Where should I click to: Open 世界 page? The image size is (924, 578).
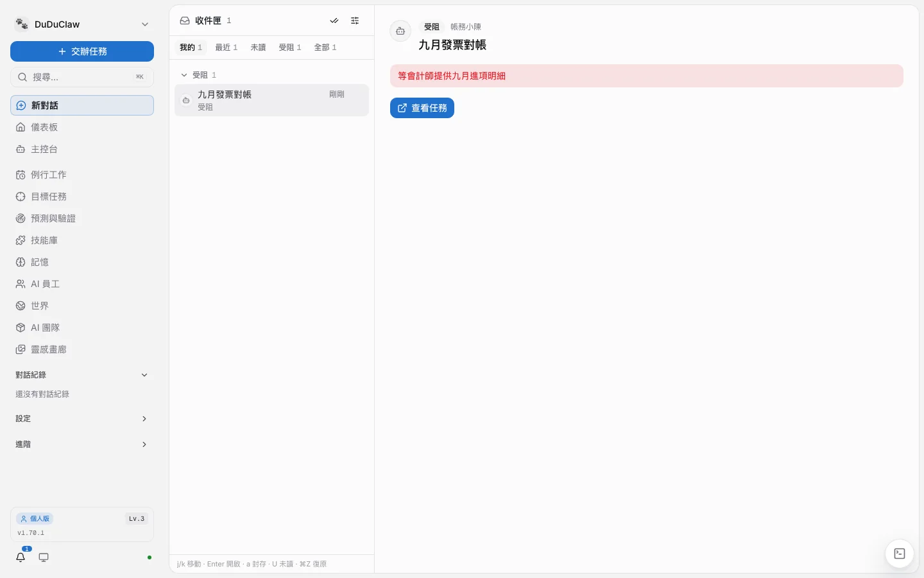(x=82, y=306)
